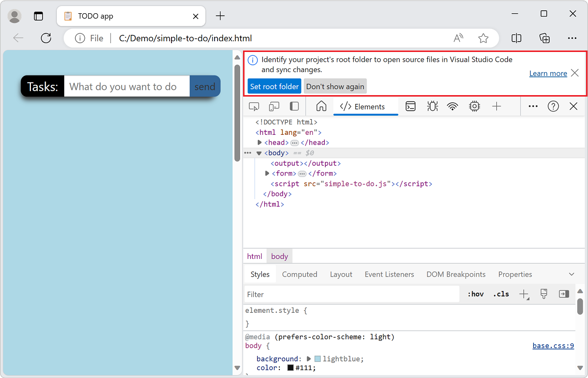Add more tools with the plus icon
Screen dimensions: 588x378
coord(496,106)
